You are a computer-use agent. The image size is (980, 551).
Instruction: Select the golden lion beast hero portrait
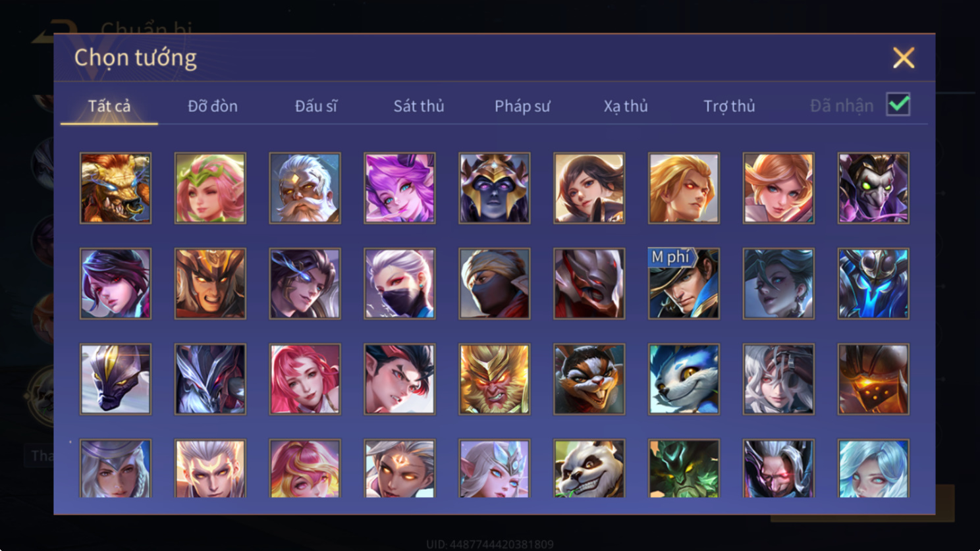tap(115, 188)
